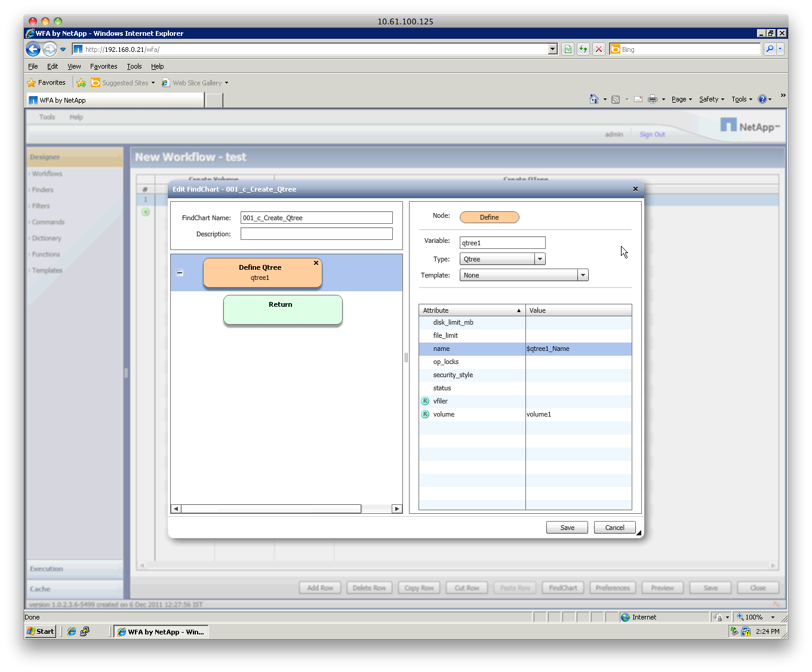812x672 pixels.
Task: Click the Variable input field qtree1
Action: click(x=502, y=243)
